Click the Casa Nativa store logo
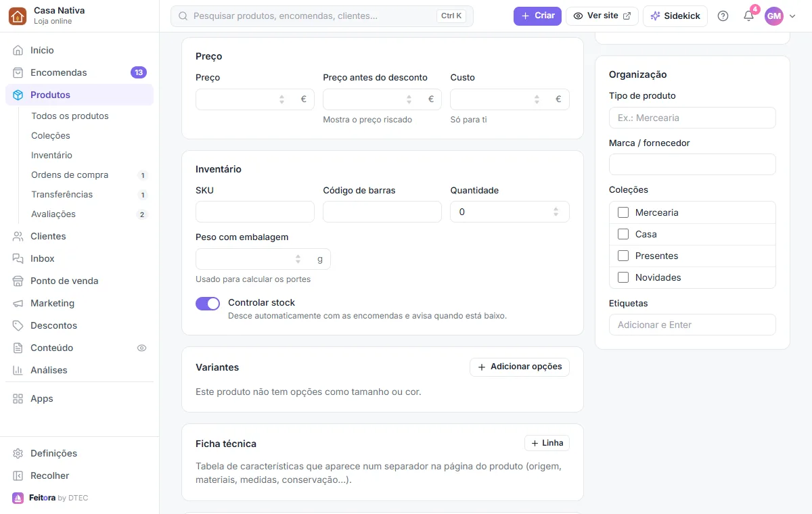Screen dimensions: 812x514 [x=18, y=16]
